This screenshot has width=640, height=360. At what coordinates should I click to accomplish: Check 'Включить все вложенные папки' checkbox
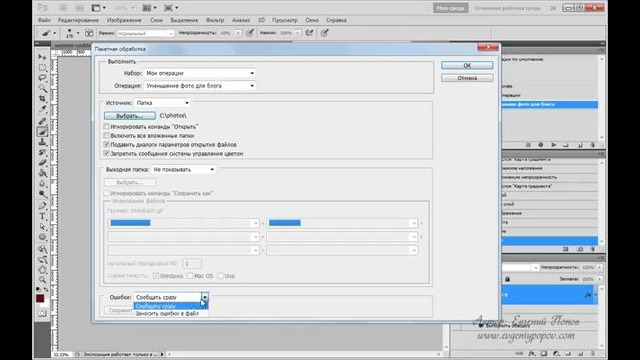[x=107, y=136]
